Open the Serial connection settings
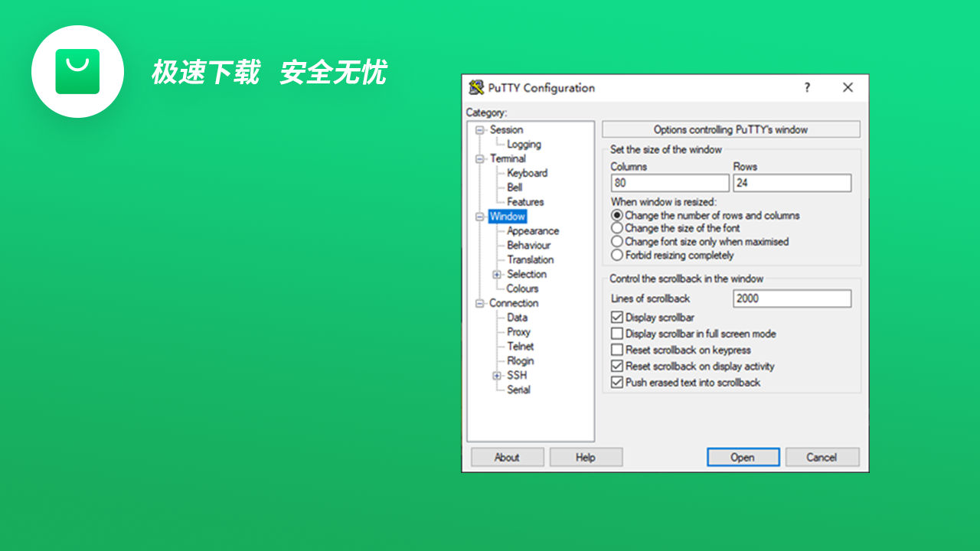The width and height of the screenshot is (980, 551). 519,390
